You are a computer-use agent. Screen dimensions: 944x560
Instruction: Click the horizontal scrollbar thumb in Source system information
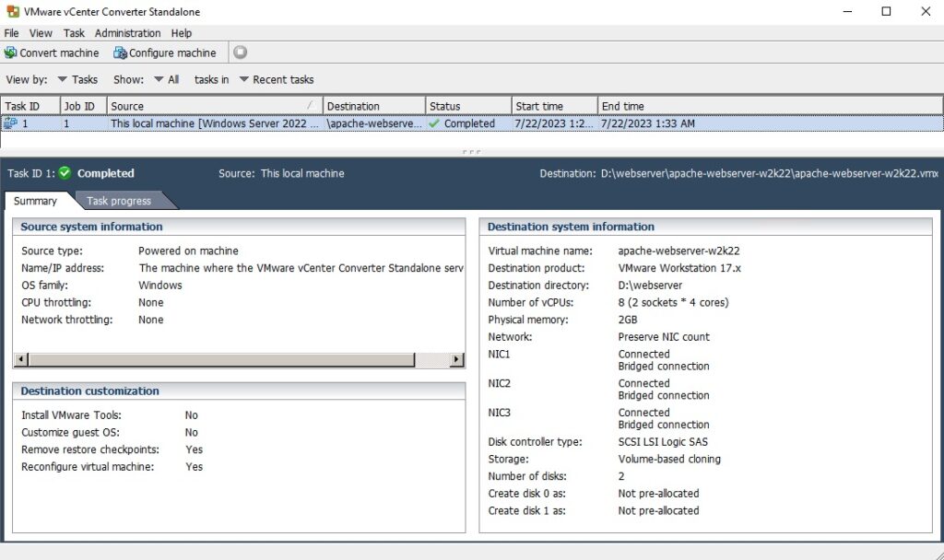(x=221, y=360)
